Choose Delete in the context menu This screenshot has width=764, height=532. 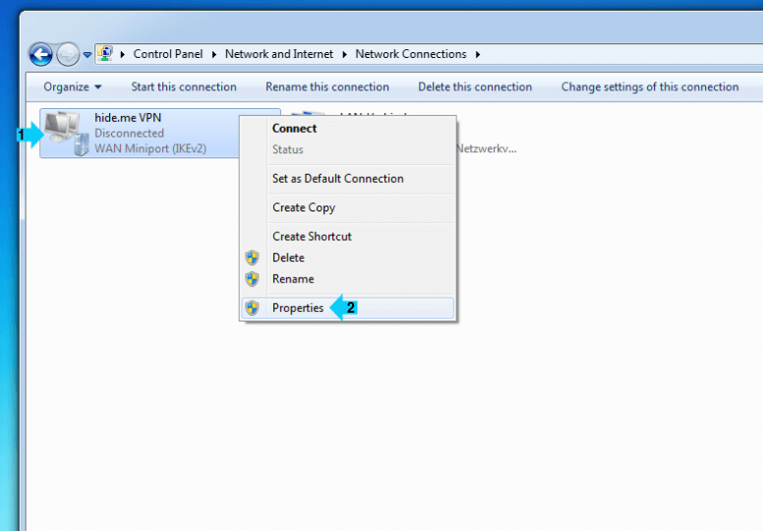pos(348,258)
